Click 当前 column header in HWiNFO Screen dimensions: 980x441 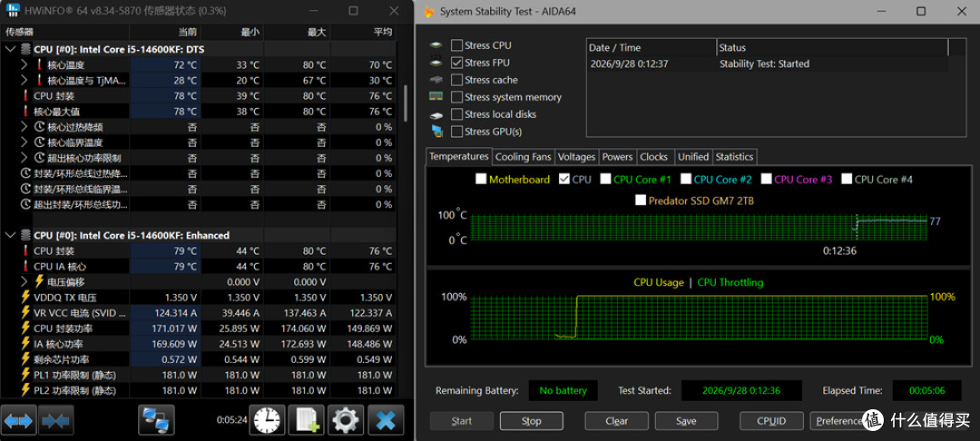164,33
